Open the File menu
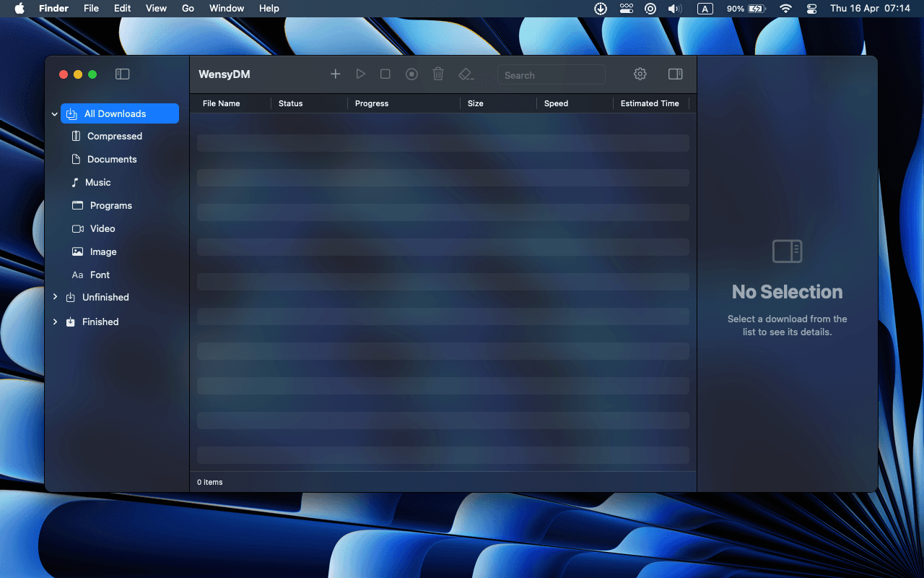 [x=91, y=8]
